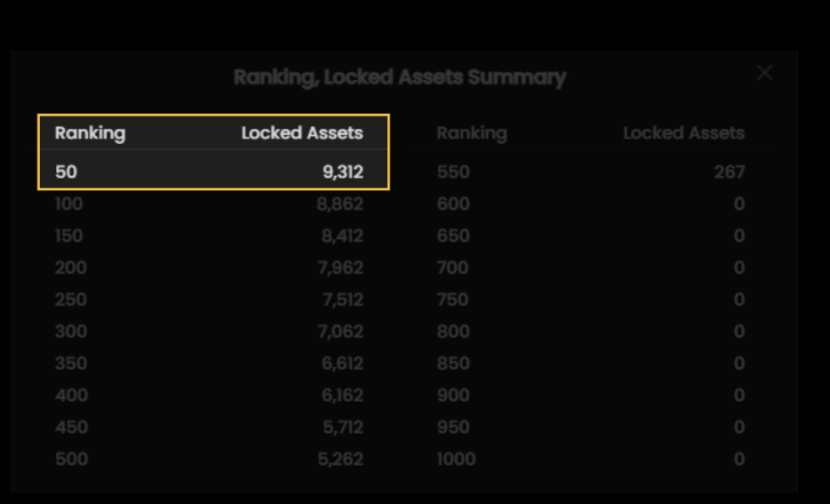The height and width of the screenshot is (504, 830).
Task: Click the highlighted left Locked Assets header
Action: 302,133
